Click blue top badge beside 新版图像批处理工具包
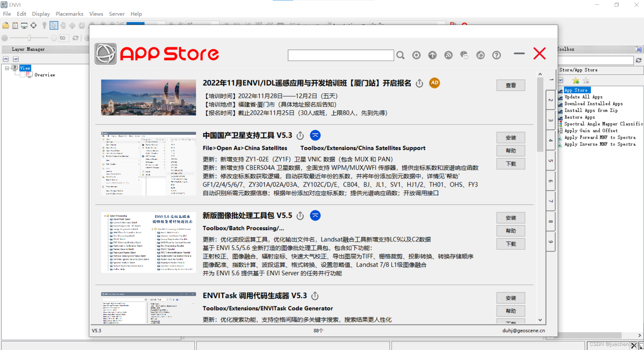Viewport: 644px width, 350px height. [x=315, y=215]
